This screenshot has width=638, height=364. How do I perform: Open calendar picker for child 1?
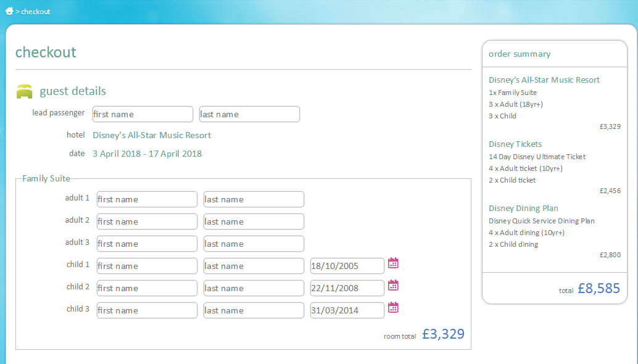(x=393, y=263)
